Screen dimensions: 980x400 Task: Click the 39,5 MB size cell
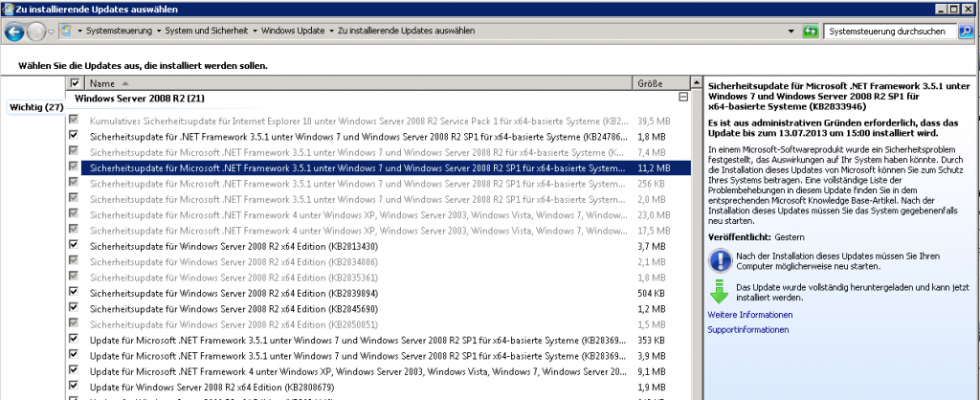(x=654, y=121)
